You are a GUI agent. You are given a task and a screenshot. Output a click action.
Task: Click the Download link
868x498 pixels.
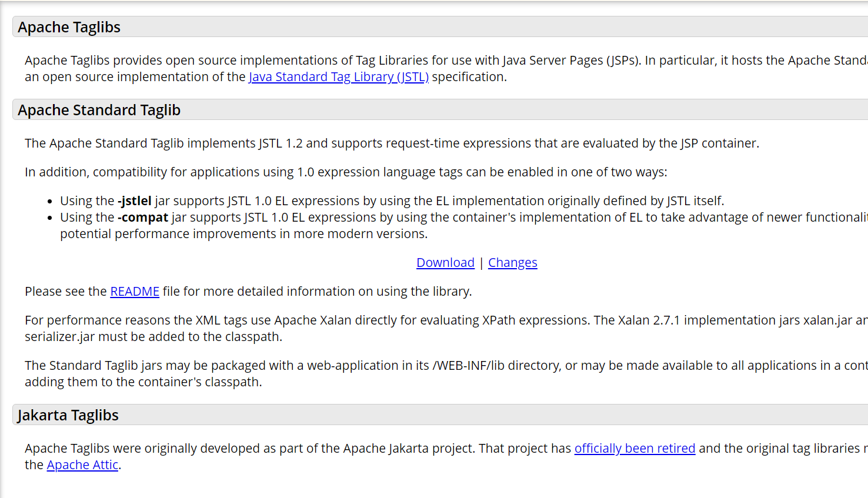(x=445, y=263)
